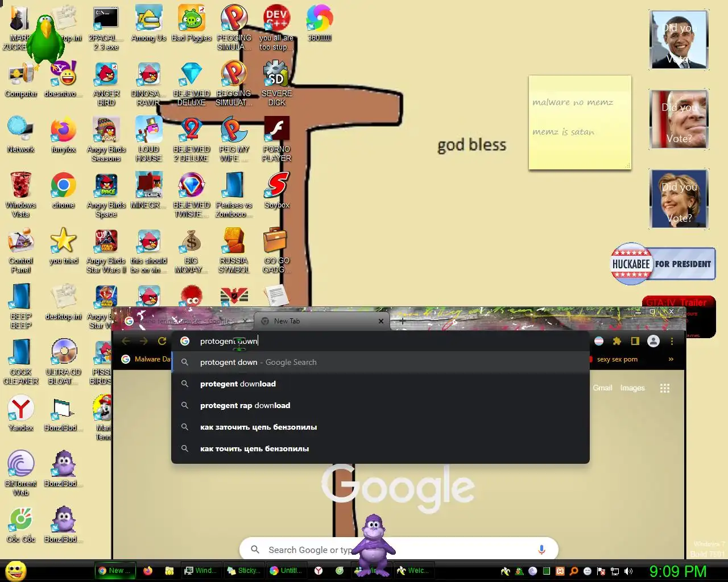Open the Windows Vista recycle bin icon
This screenshot has height=582, width=728.
coord(20,196)
